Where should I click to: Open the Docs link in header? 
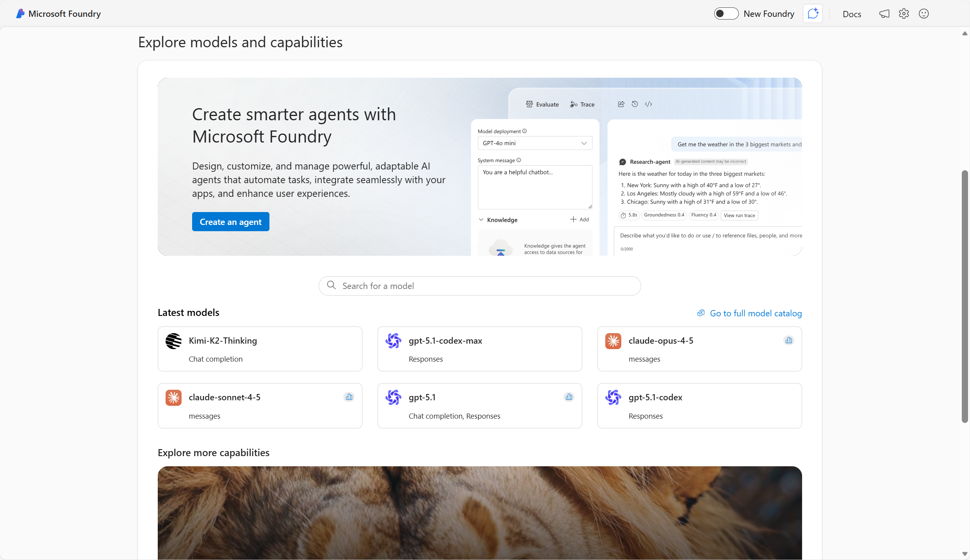point(852,14)
